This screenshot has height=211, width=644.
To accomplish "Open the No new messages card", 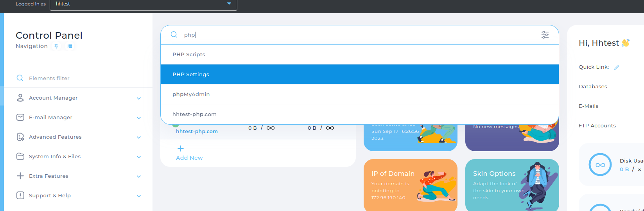I will 512,138.
